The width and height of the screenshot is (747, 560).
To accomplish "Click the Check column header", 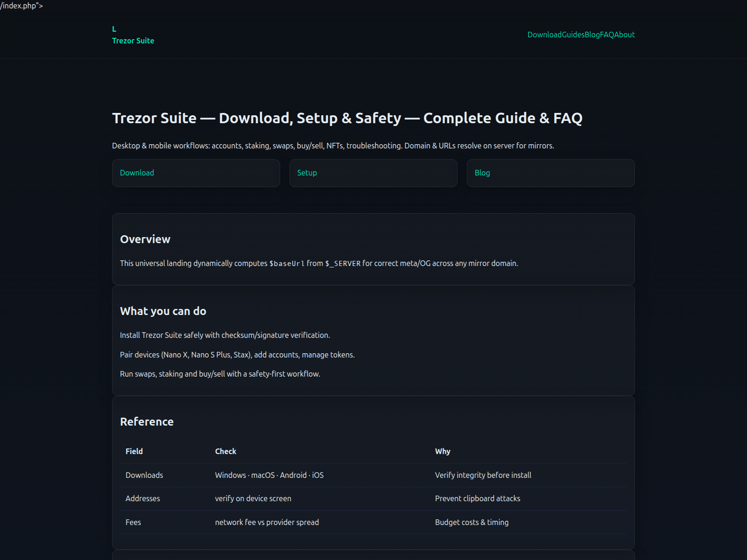I will coord(226,451).
